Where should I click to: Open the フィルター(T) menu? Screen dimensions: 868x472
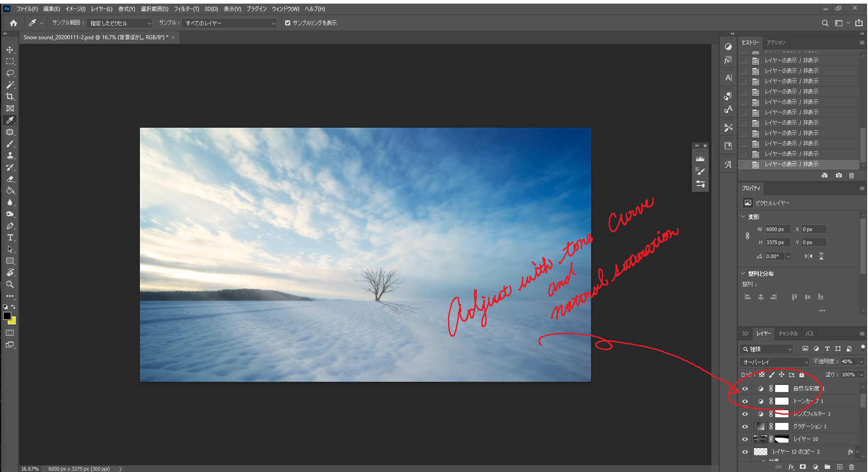(x=186, y=9)
